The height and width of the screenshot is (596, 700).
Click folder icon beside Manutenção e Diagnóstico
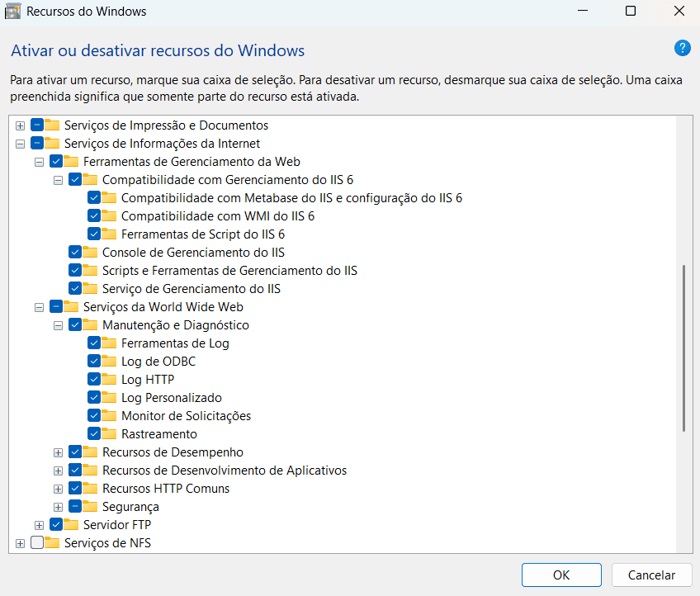tap(90, 324)
